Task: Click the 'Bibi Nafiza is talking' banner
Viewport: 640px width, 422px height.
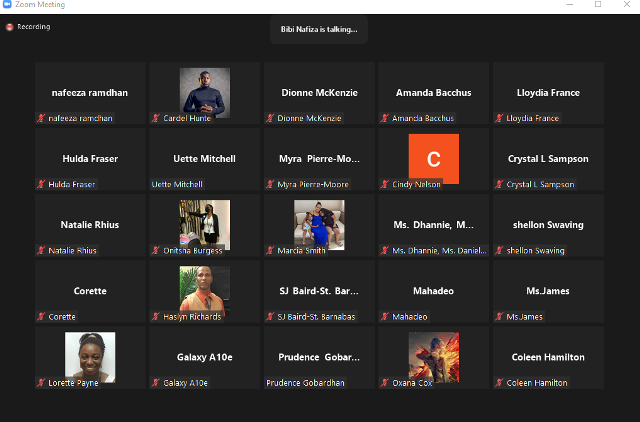Action: tap(319, 31)
